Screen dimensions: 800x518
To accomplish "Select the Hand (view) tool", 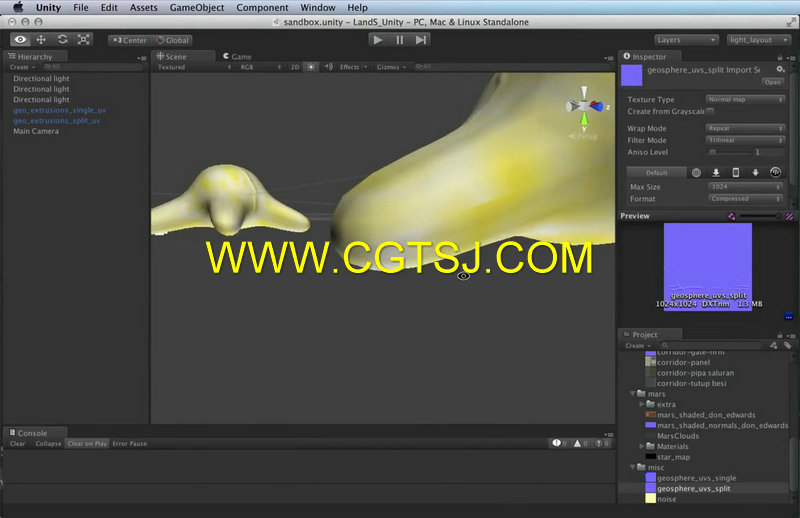I will pos(20,40).
